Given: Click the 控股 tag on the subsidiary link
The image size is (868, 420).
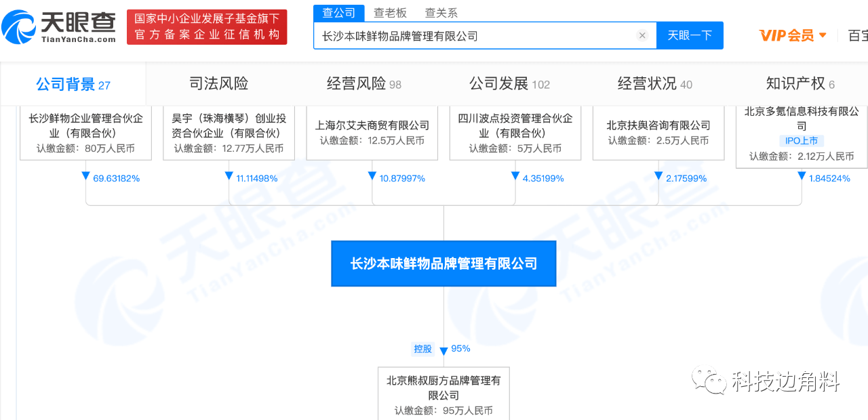Looking at the screenshot, I should pos(422,349).
